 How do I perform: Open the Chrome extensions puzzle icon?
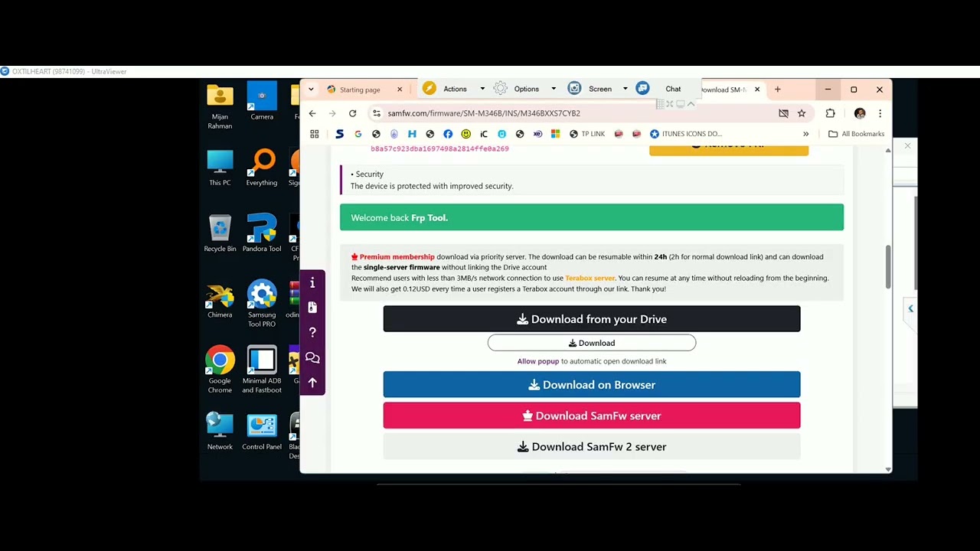click(830, 113)
